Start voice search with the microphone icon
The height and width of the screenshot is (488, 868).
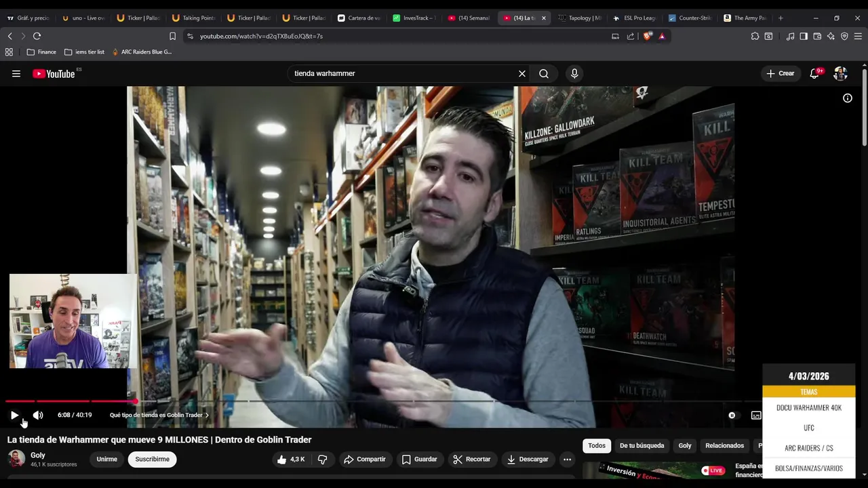(574, 74)
